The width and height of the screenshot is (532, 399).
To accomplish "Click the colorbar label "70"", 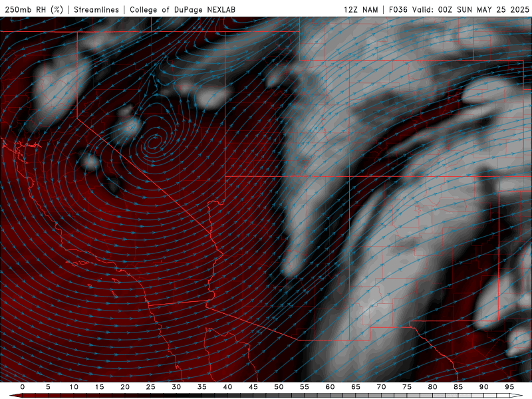I will coord(381,387).
